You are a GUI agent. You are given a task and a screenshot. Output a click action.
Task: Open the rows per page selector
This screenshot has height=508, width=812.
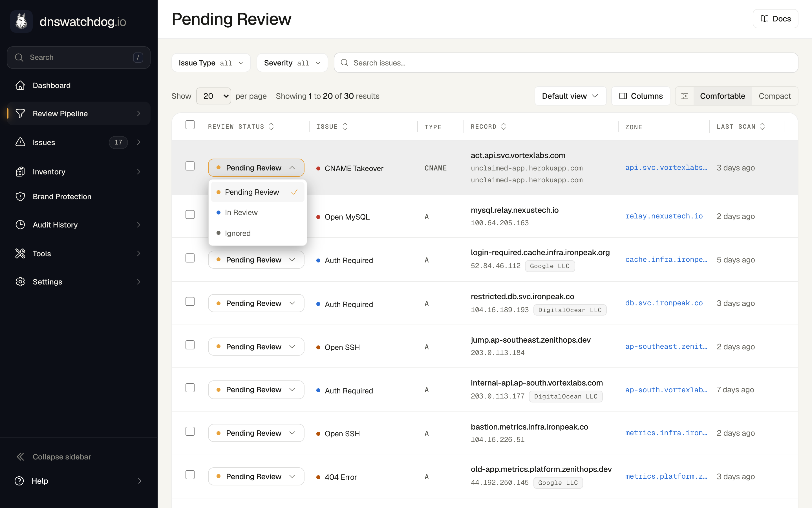click(x=213, y=96)
